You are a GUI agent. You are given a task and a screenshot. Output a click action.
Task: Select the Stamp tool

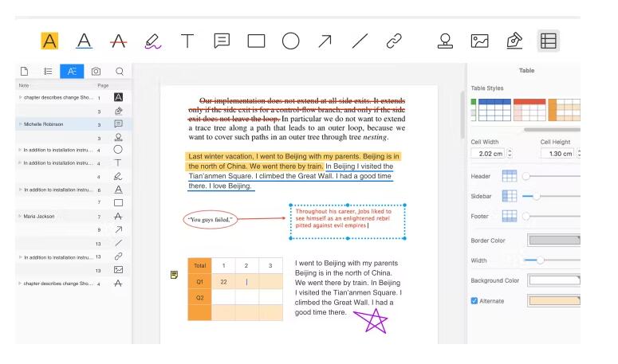pos(446,41)
